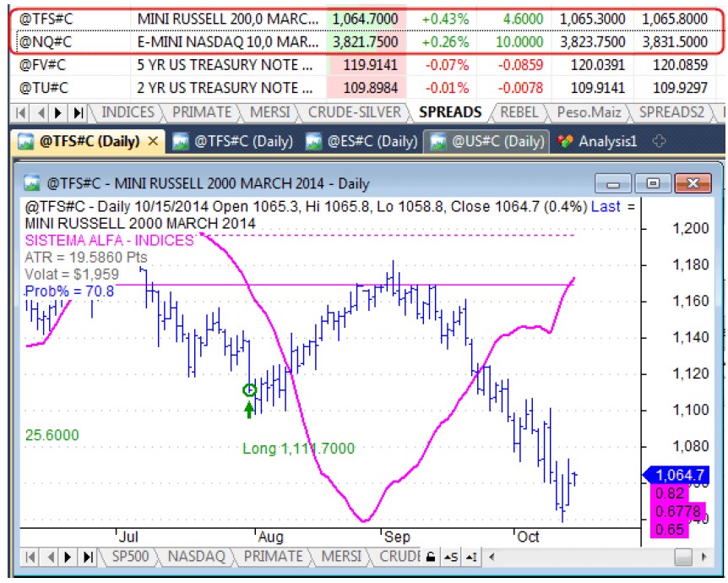Open the CRUDE-SILVER watchlist tab

tap(354, 112)
